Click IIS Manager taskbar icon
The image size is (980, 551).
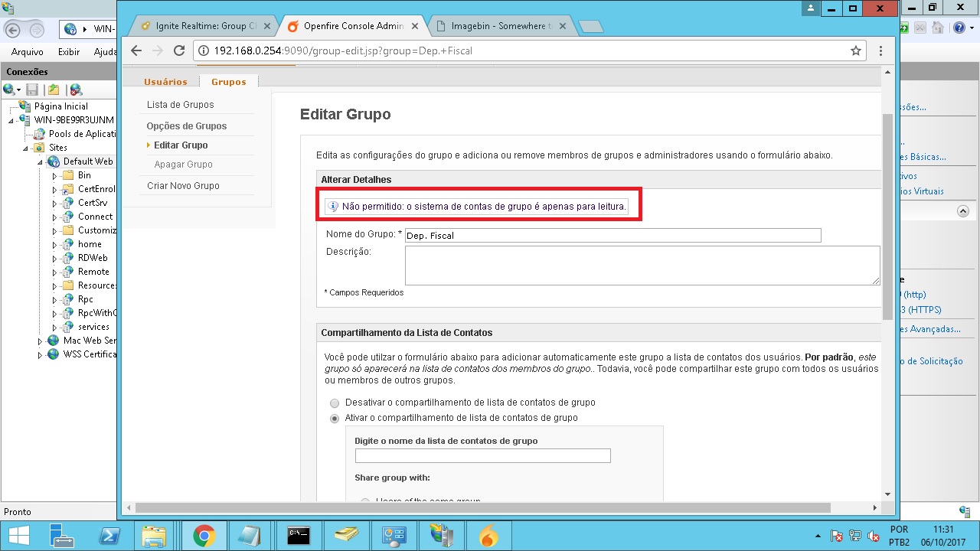pyautogui.click(x=441, y=536)
